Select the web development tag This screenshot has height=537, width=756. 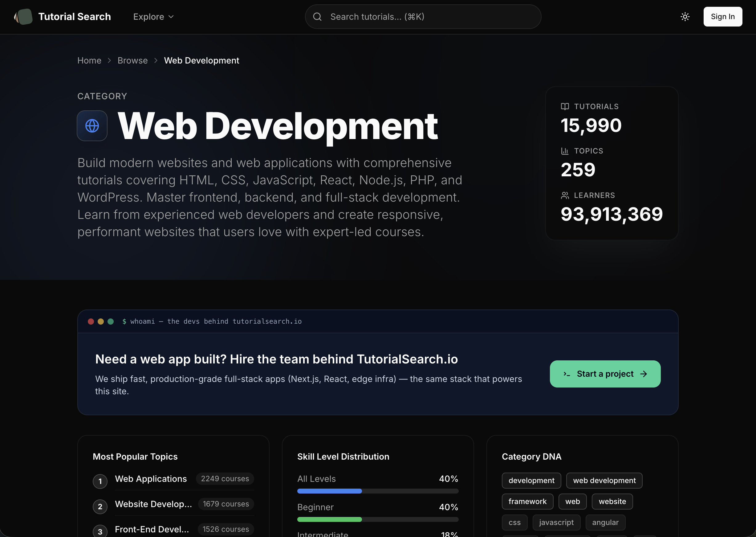tap(604, 481)
